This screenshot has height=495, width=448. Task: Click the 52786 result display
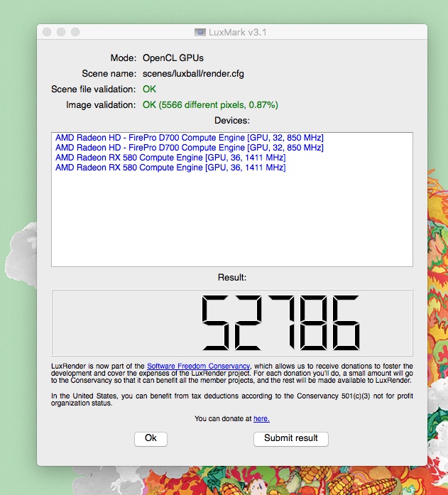click(232, 322)
